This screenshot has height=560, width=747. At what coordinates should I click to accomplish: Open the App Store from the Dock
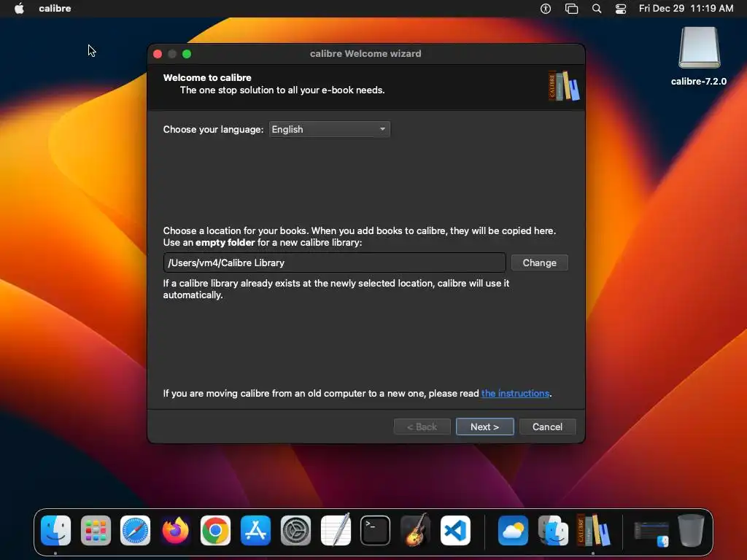coord(256,531)
